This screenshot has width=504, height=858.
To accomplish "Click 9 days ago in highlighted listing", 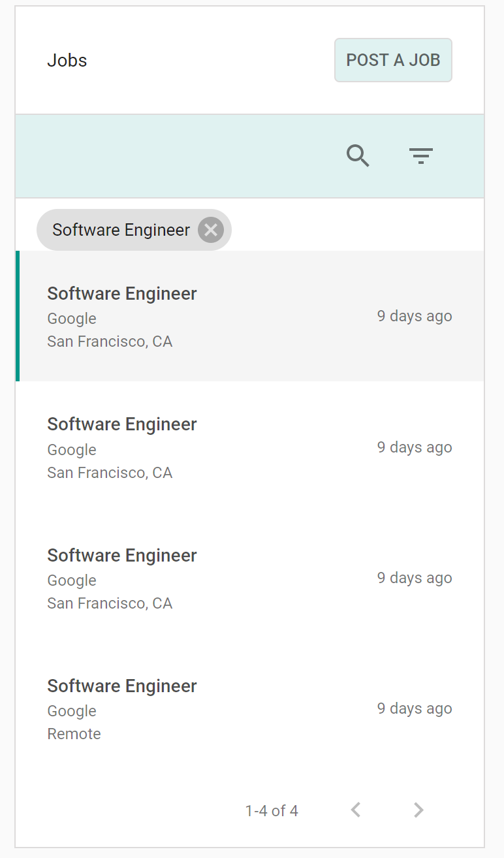I will pyautogui.click(x=415, y=316).
